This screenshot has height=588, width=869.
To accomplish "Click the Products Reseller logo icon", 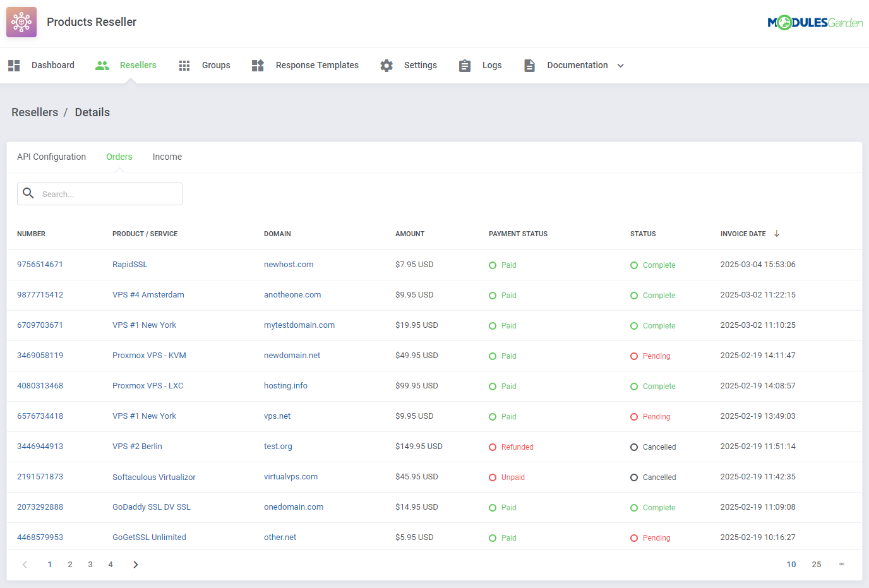I will click(21, 22).
